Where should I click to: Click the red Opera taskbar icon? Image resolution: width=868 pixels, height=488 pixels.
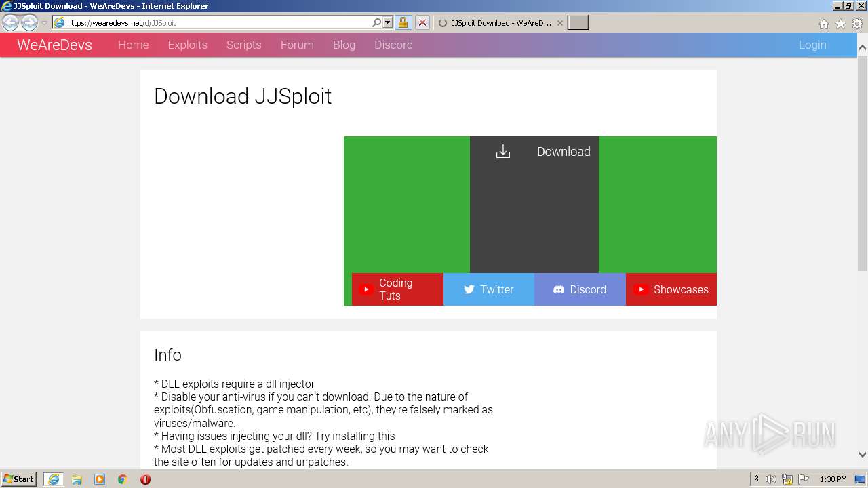145,479
